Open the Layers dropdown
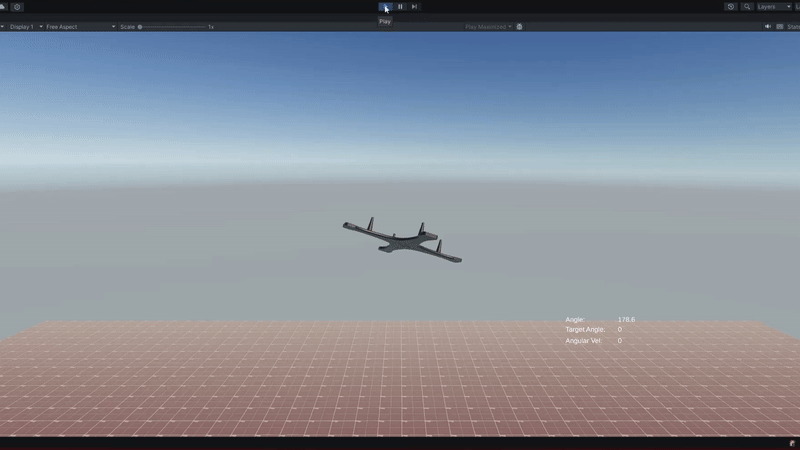Screen dimensions: 800x450 click(773, 6)
